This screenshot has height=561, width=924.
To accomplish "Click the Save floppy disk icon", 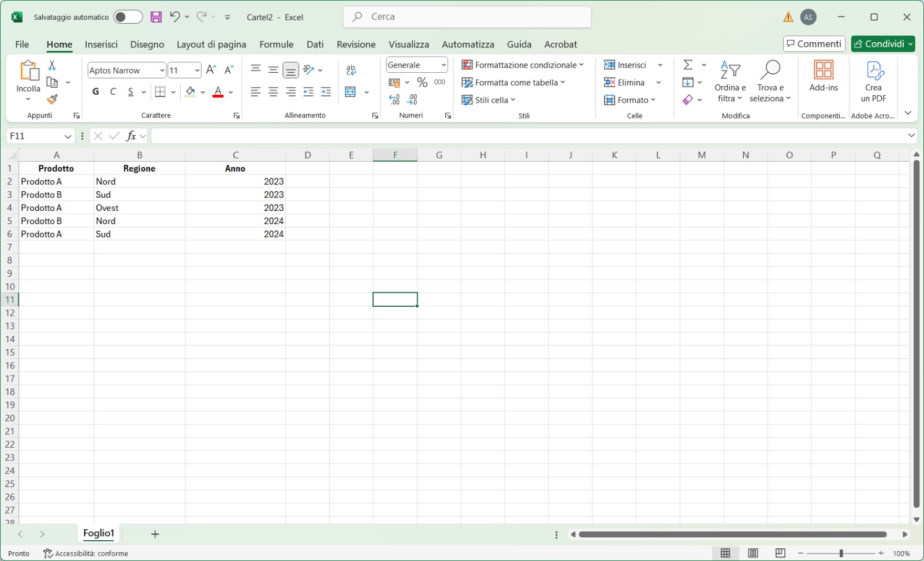I will (x=156, y=17).
